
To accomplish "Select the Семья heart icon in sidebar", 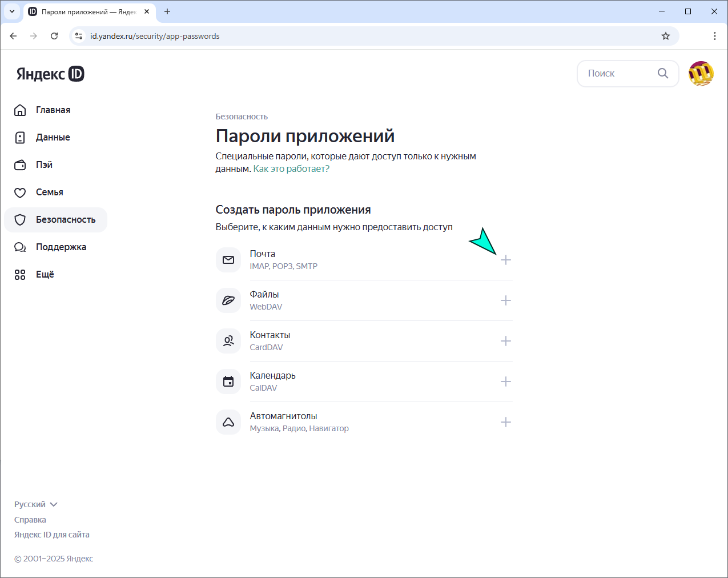I will 21,192.
